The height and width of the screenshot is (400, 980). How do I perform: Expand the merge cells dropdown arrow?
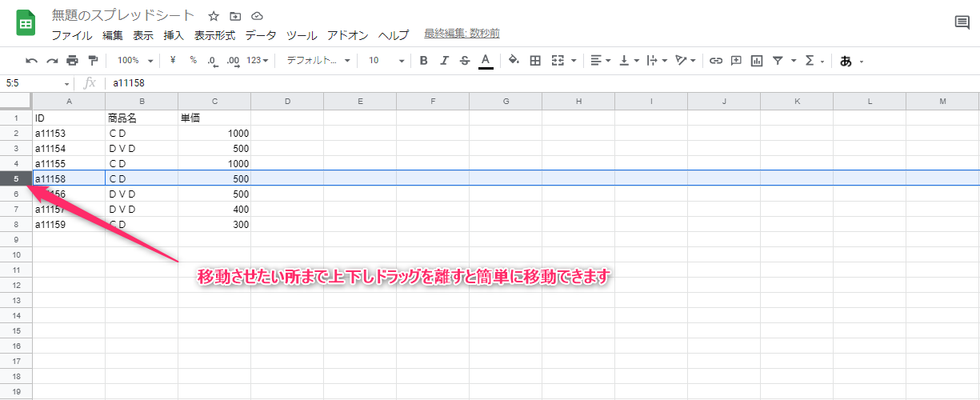(574, 60)
